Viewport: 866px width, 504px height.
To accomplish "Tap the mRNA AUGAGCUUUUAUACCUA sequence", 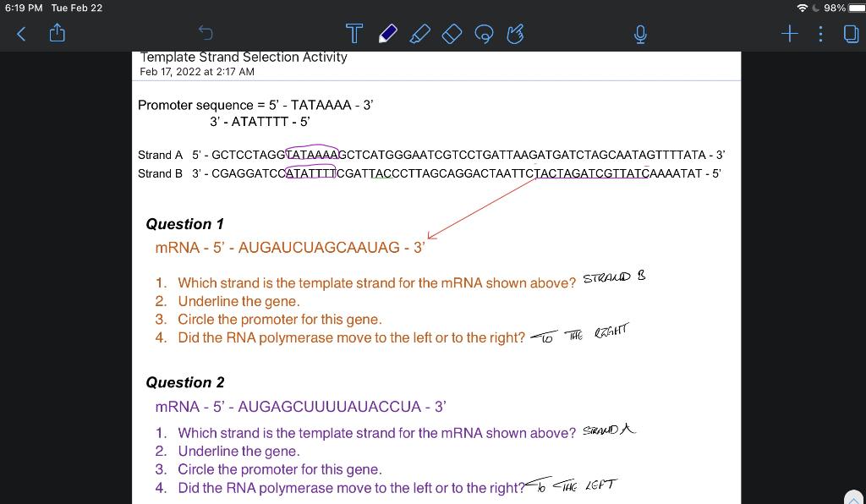I will click(x=301, y=407).
